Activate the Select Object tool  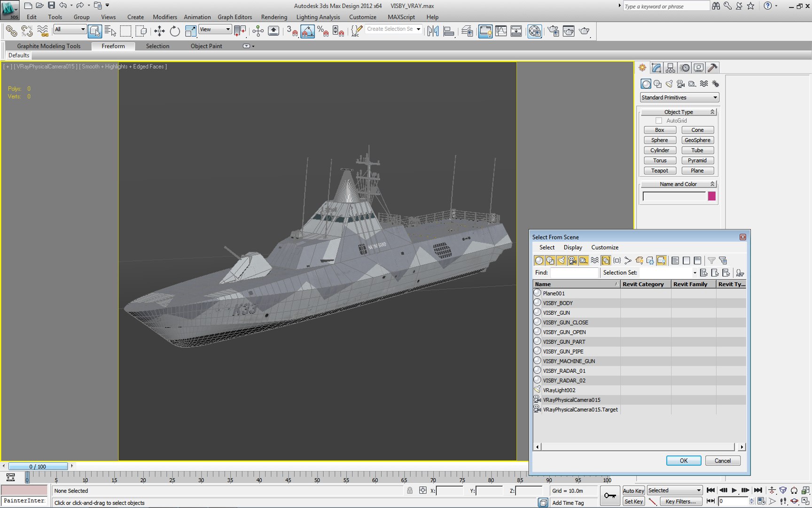tap(94, 31)
